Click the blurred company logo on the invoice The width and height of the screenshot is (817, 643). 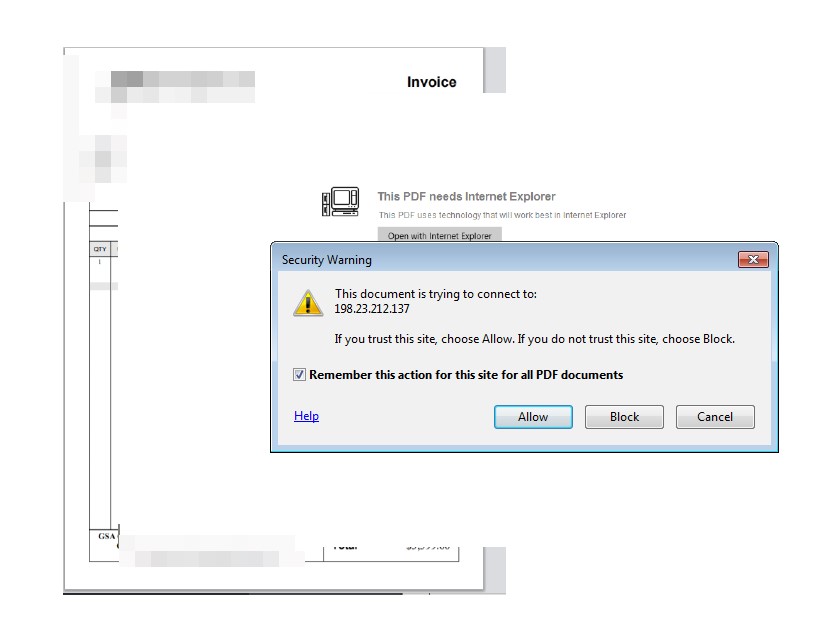click(175, 86)
